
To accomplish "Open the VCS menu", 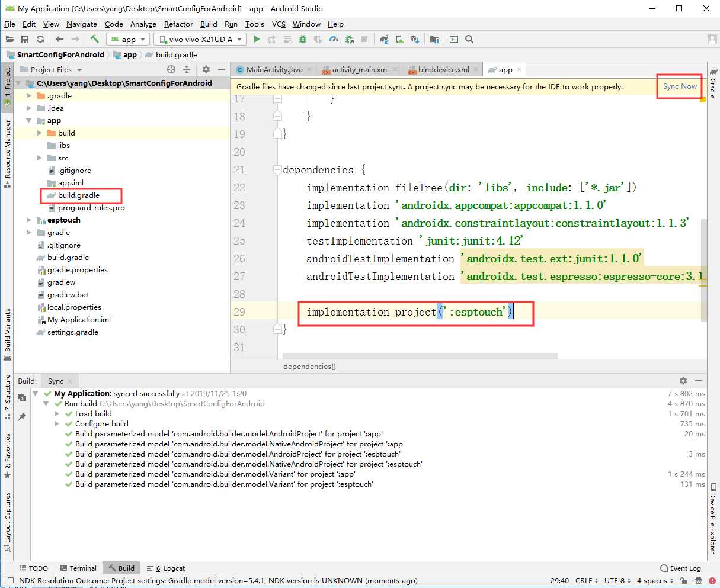I will [279, 24].
